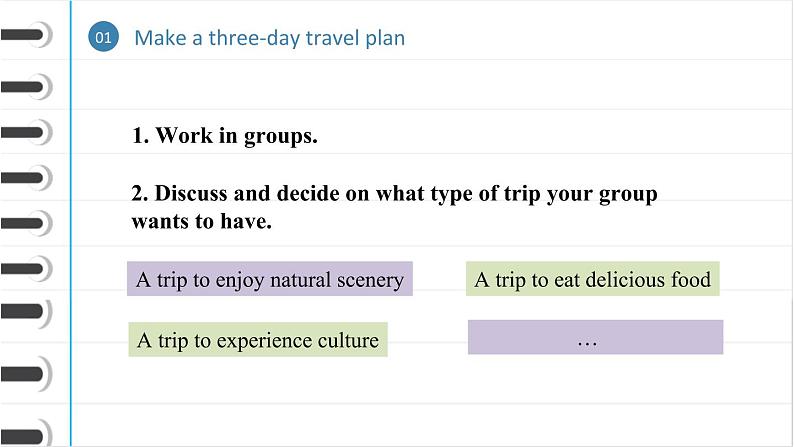Viewport: 794px width, 447px height.
Task: Click the blue vertical margin line
Action: [x=71, y=223]
